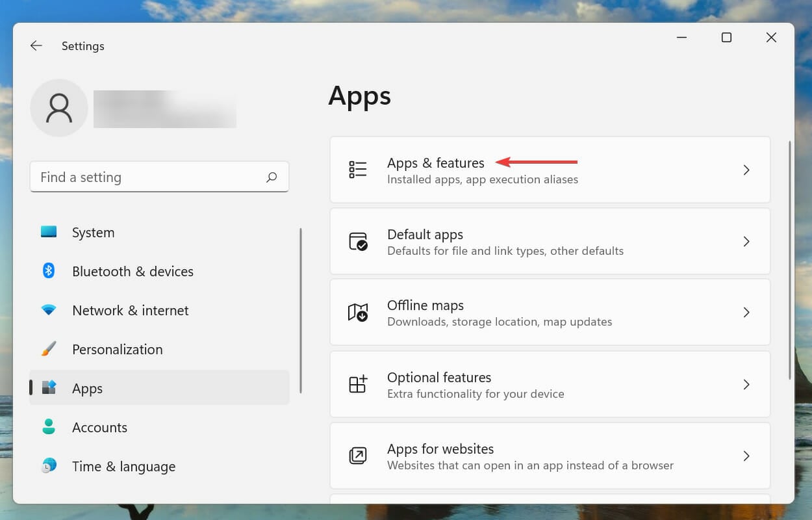This screenshot has width=812, height=520.
Task: Click the System monitor icon
Action: point(49,232)
